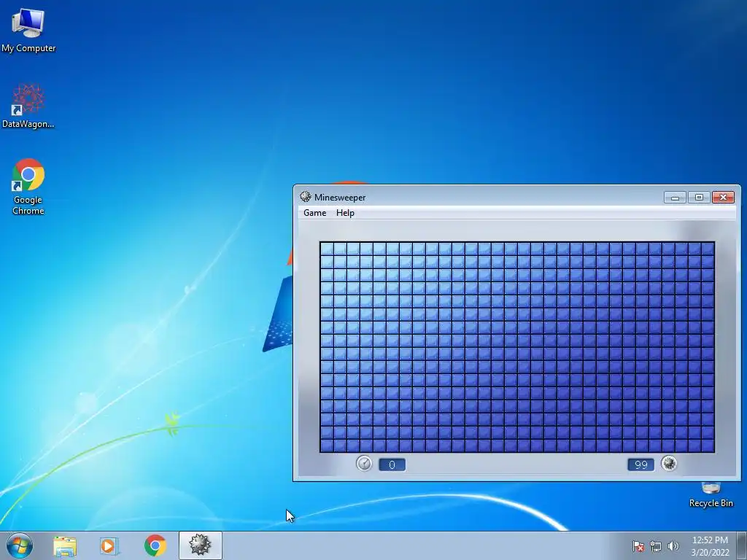Reveal the bottom-left corner tile of the minefield
747x560 pixels.
327,446
